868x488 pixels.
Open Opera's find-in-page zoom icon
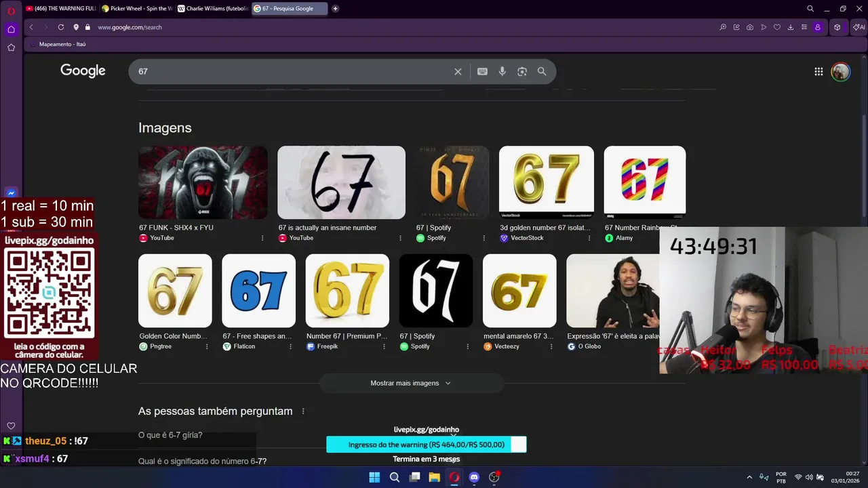[723, 27]
